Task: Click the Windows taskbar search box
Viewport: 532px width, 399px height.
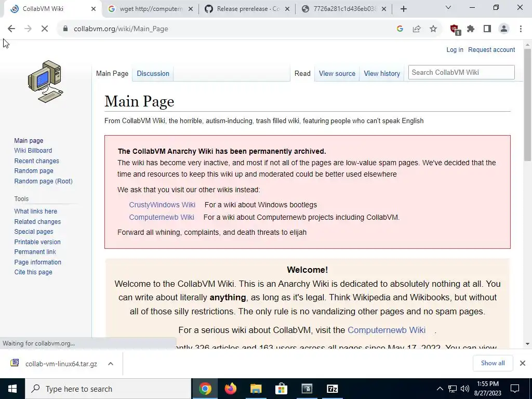Action: coord(108,389)
